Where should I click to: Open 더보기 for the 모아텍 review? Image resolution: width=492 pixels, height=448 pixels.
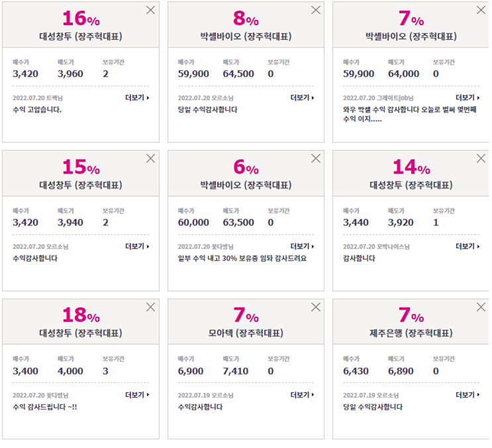click(x=302, y=394)
